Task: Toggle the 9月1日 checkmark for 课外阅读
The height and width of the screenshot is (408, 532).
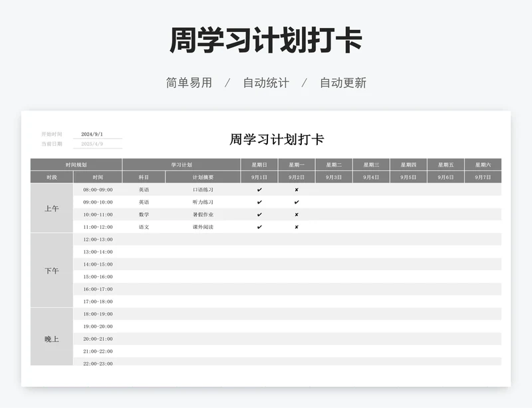Action: [259, 227]
